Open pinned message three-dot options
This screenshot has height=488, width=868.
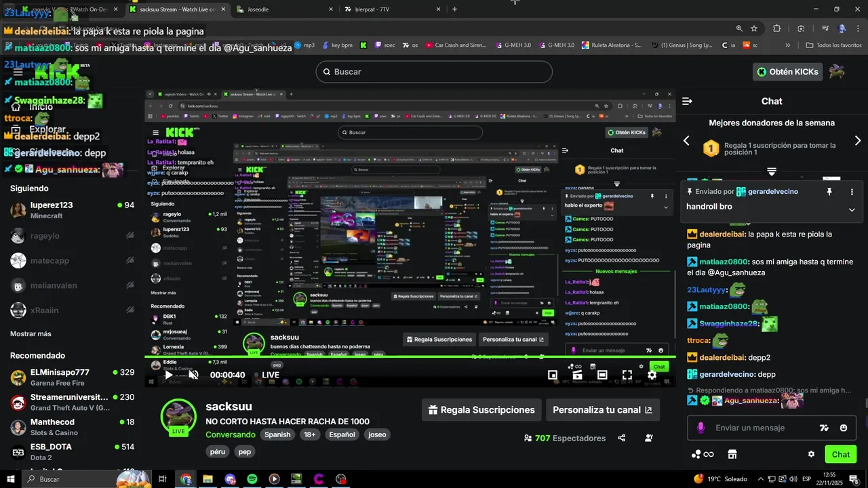coord(852,192)
